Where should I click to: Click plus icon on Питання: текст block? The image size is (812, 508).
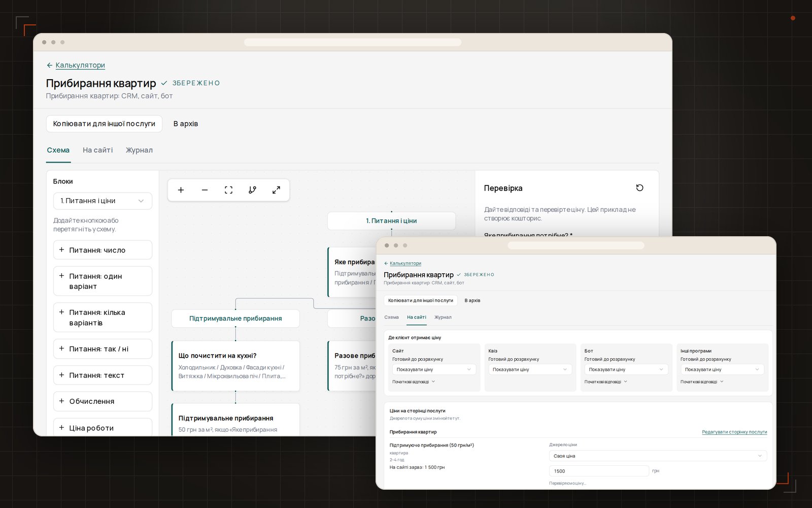click(61, 375)
